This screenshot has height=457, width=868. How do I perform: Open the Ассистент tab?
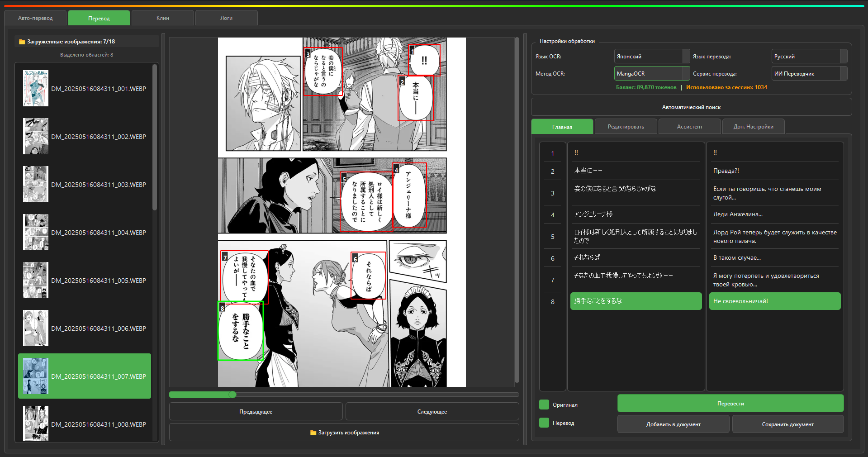pyautogui.click(x=689, y=127)
